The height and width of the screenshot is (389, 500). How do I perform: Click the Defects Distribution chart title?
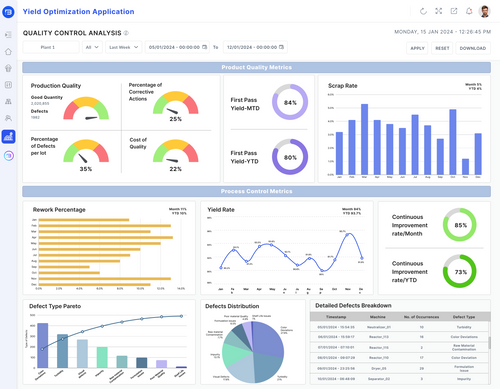click(x=232, y=306)
